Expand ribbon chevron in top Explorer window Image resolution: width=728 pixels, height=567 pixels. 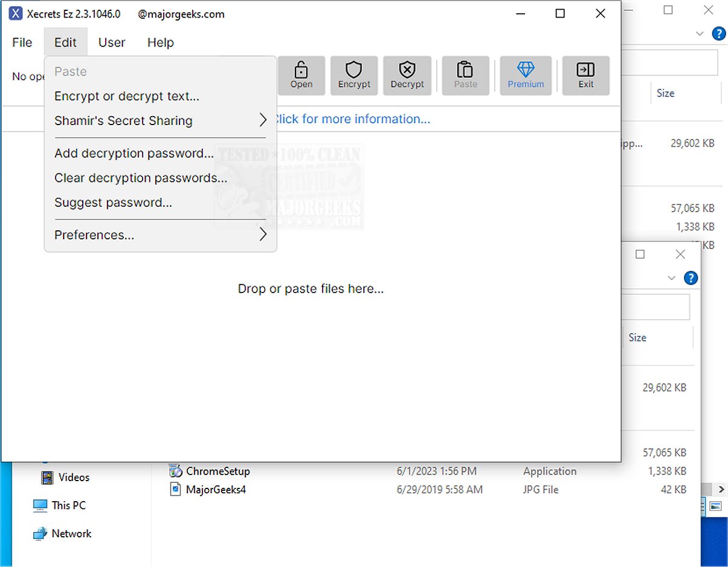click(x=701, y=34)
